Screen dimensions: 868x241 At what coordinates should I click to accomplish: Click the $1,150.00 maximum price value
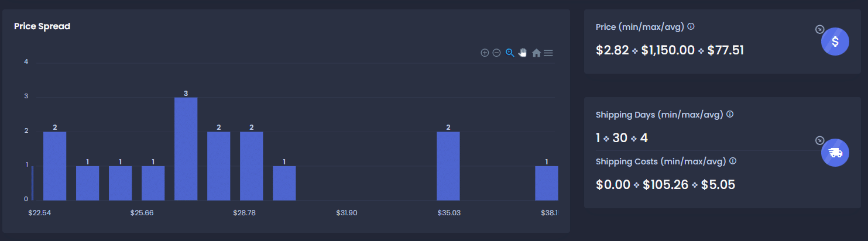click(x=668, y=50)
